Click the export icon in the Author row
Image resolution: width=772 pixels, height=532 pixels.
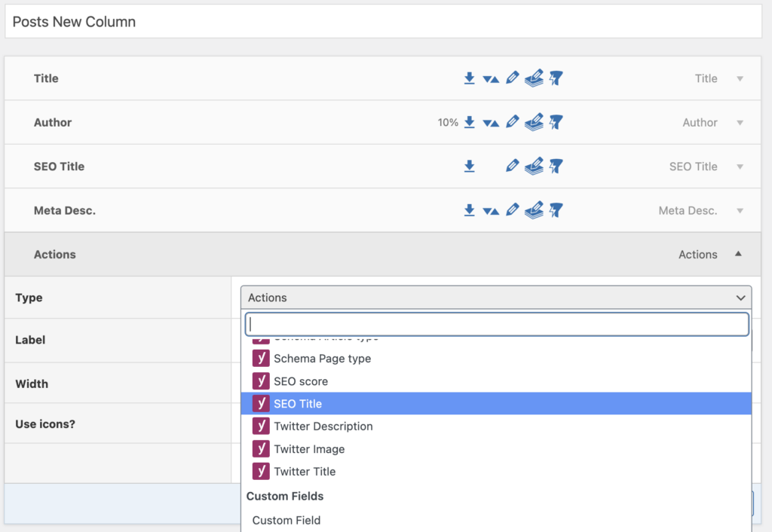[x=469, y=122]
